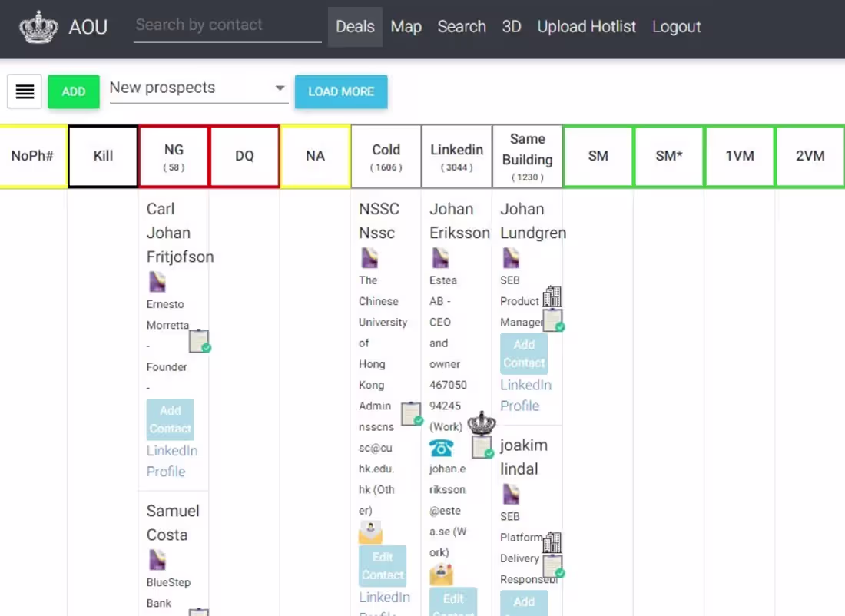The image size is (845, 616).
Task: Open Carl Johan Fritjofson's clipboard checklist icon
Action: [x=200, y=340]
